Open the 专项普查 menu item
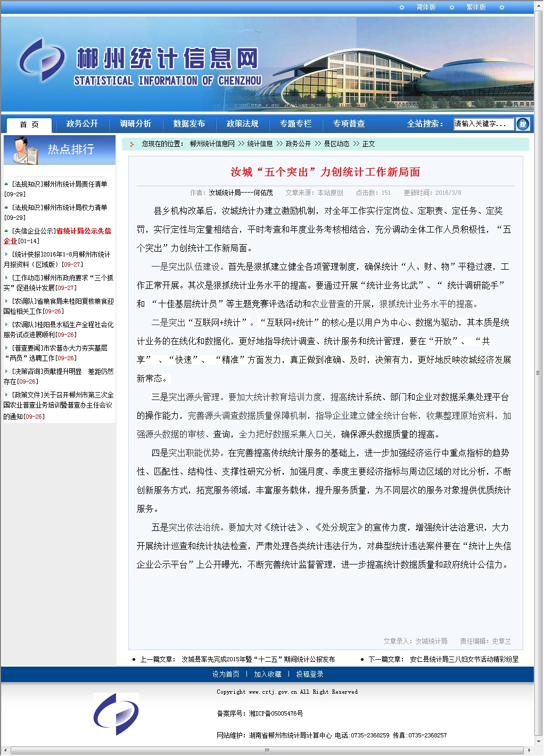Image resolution: width=544 pixels, height=756 pixels. tap(349, 123)
